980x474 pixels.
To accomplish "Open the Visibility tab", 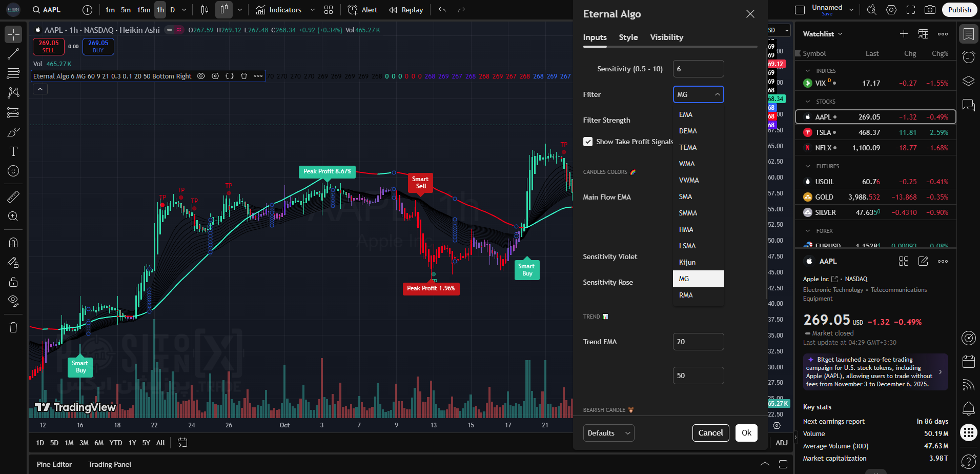I will (x=666, y=37).
